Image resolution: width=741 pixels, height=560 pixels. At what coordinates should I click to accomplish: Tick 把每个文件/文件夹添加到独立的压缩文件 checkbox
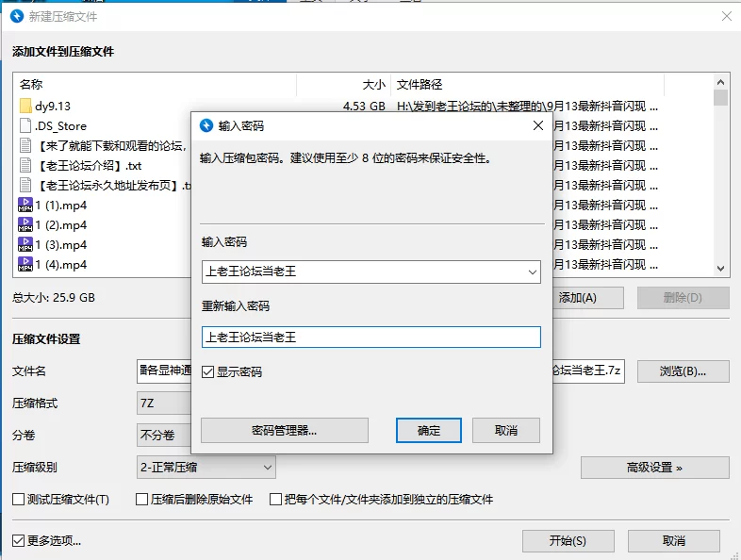[x=275, y=499]
